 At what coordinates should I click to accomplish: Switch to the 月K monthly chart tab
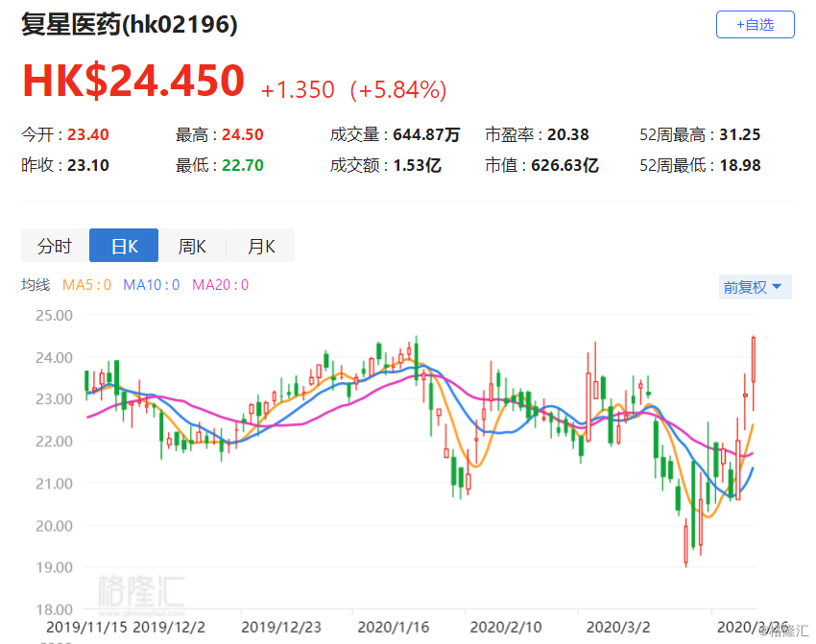pyautogui.click(x=261, y=246)
